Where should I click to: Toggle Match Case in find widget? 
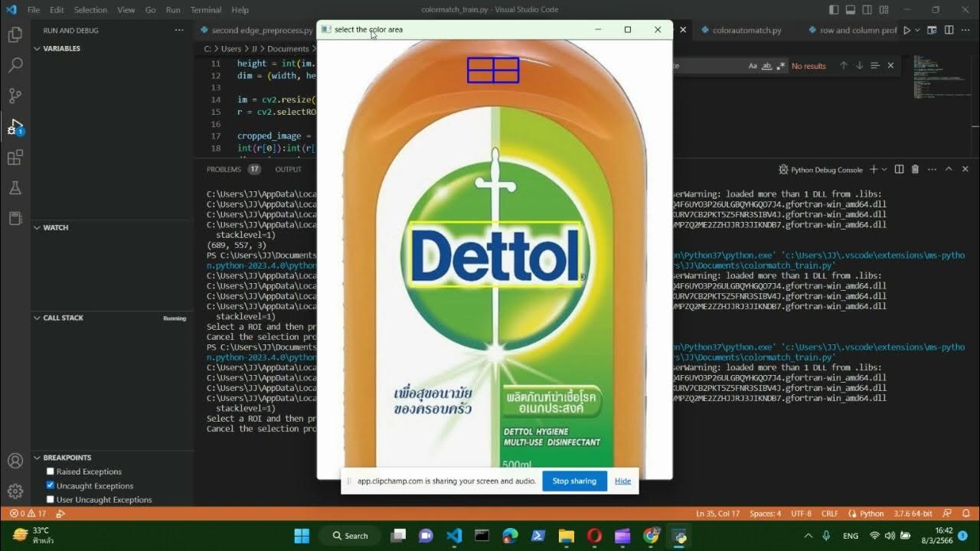753,66
